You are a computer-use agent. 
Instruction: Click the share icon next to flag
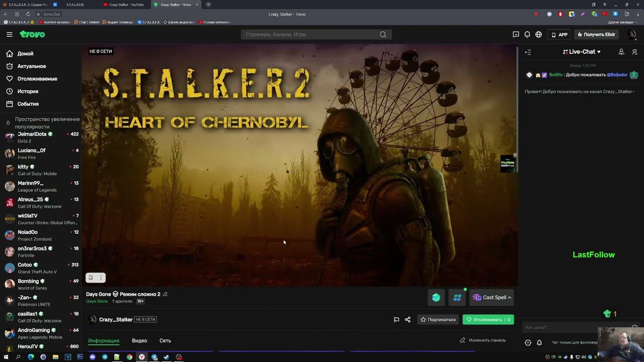[x=408, y=319]
